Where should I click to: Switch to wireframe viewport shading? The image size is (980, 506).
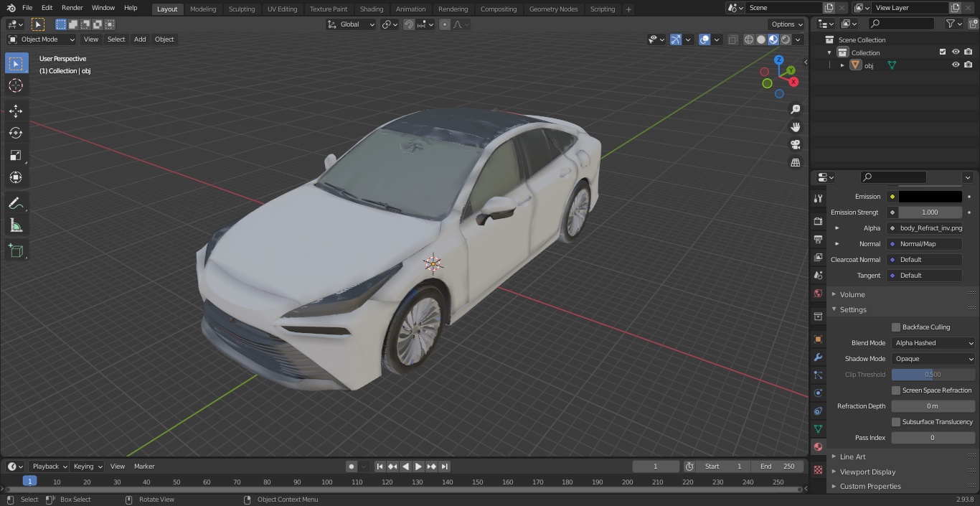749,39
